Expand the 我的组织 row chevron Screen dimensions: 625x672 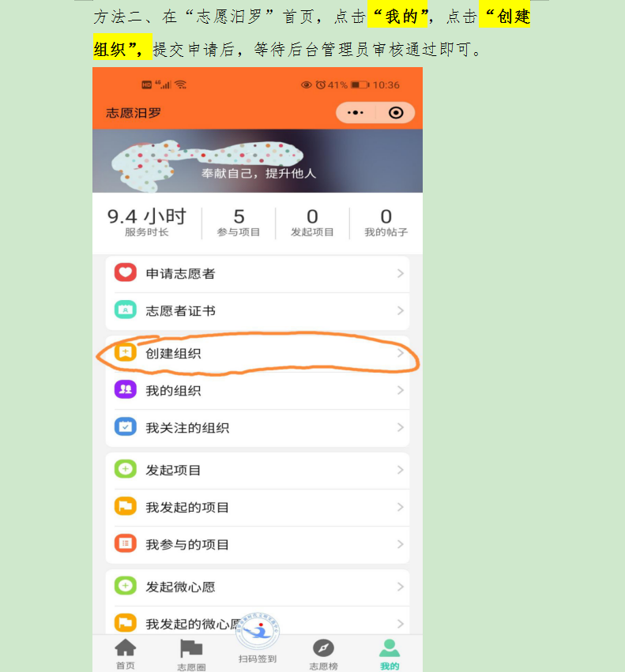401,390
